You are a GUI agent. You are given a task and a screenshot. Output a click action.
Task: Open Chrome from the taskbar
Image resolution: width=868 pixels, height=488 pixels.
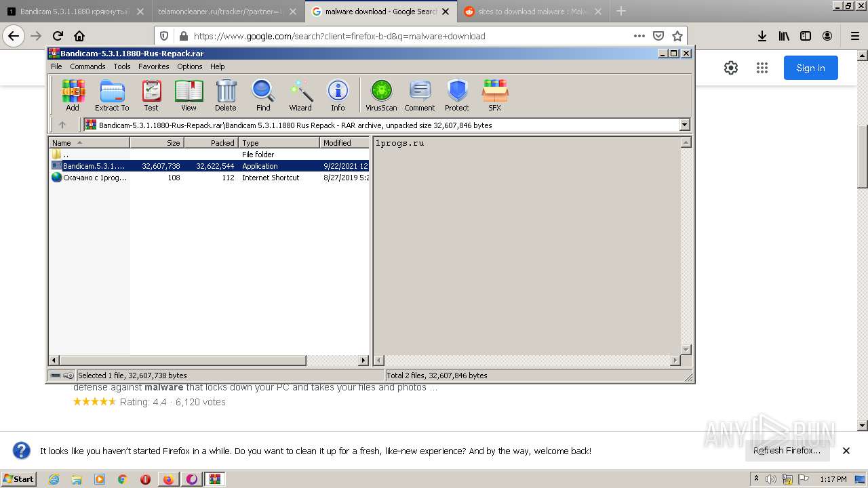[123, 479]
